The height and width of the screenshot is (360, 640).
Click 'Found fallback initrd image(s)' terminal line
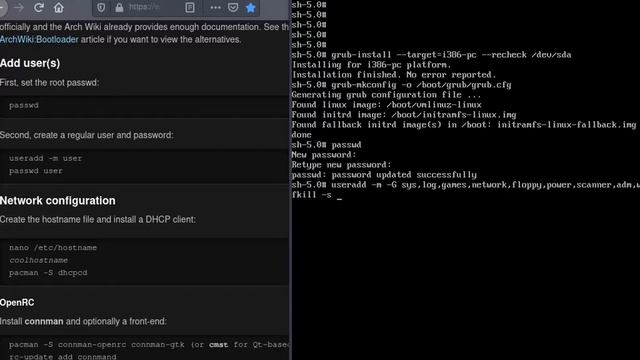pos(464,125)
